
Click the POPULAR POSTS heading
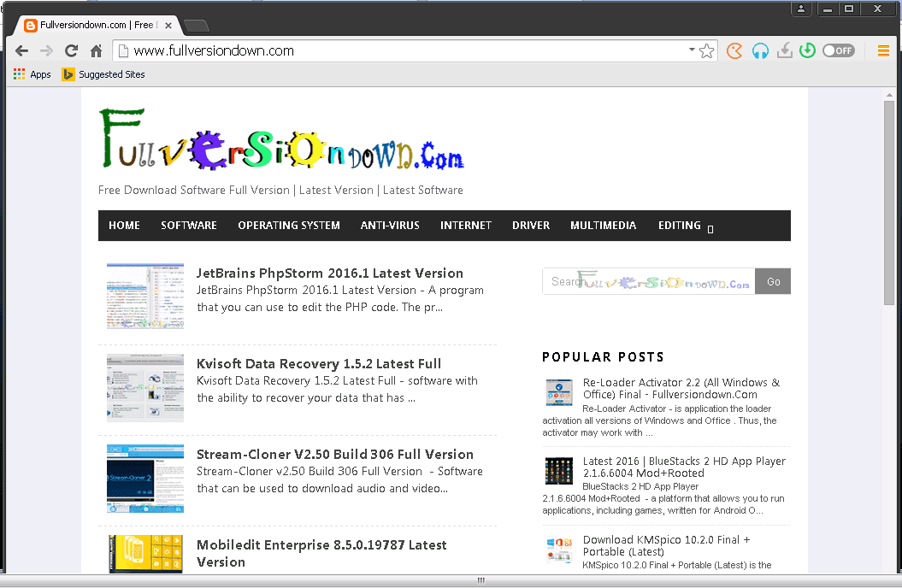coord(603,357)
